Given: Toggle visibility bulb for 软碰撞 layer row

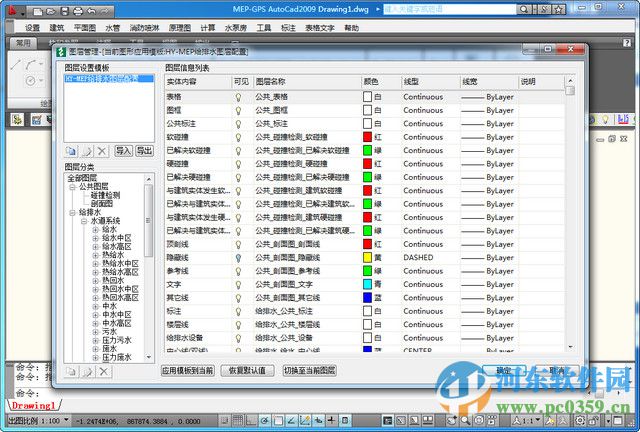Looking at the screenshot, I should tap(238, 138).
